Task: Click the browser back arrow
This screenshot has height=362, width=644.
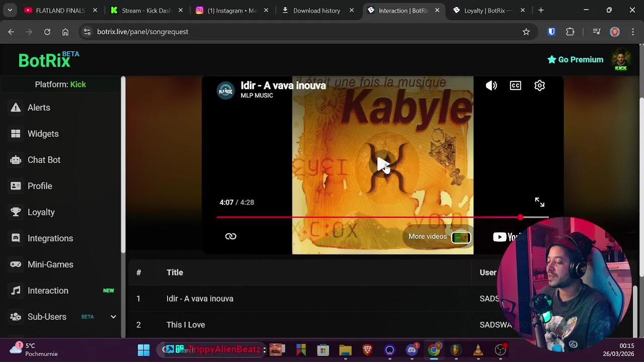Action: 11,32
